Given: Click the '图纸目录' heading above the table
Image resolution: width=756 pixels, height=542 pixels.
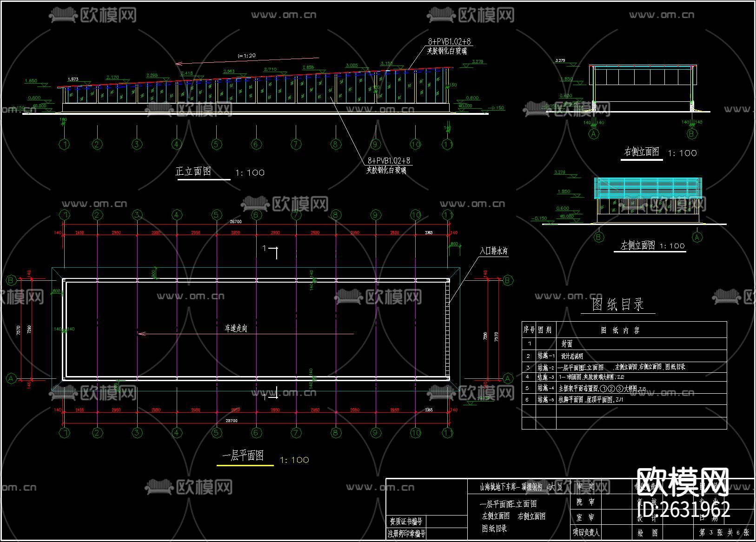Looking at the screenshot, I should (x=618, y=304).
